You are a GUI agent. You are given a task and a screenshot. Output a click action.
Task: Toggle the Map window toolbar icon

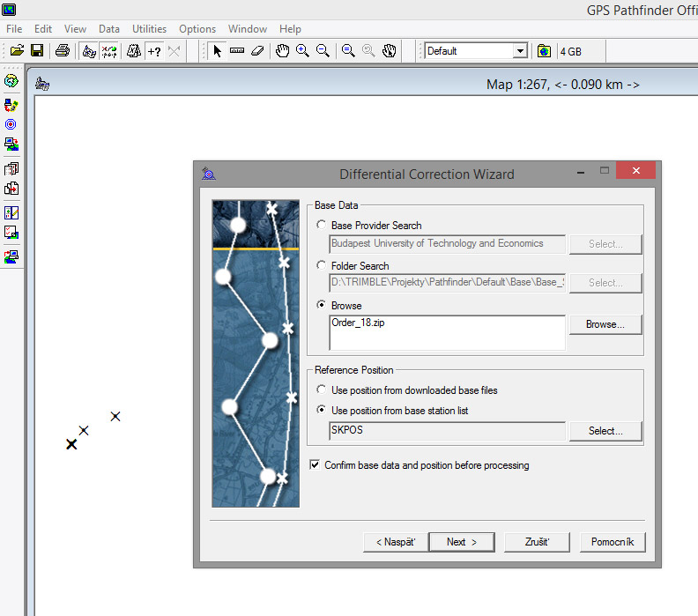(89, 51)
